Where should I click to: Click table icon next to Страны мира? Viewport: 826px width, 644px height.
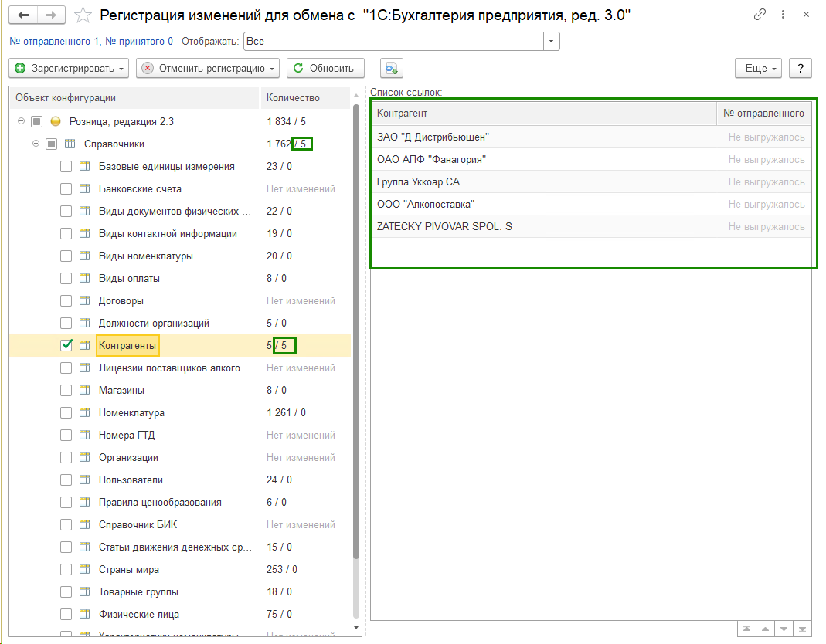point(85,569)
